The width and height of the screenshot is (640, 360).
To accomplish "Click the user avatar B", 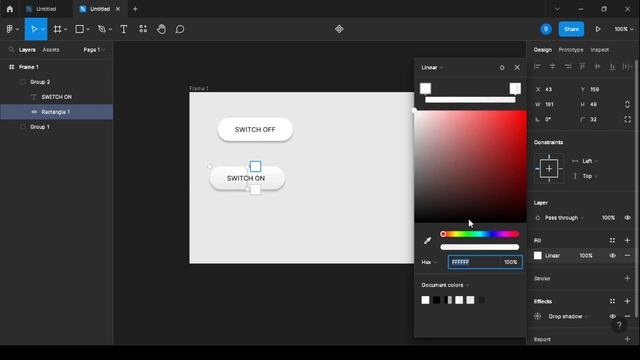I will (546, 29).
